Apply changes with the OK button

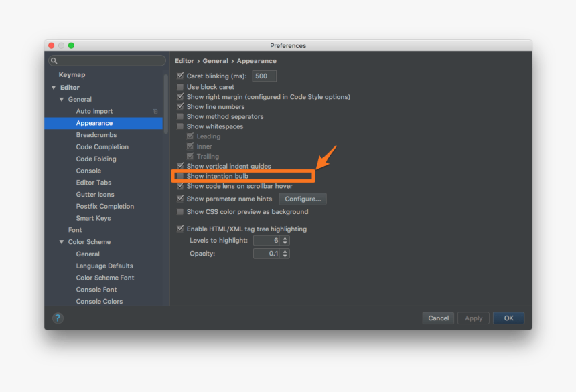pyautogui.click(x=508, y=318)
